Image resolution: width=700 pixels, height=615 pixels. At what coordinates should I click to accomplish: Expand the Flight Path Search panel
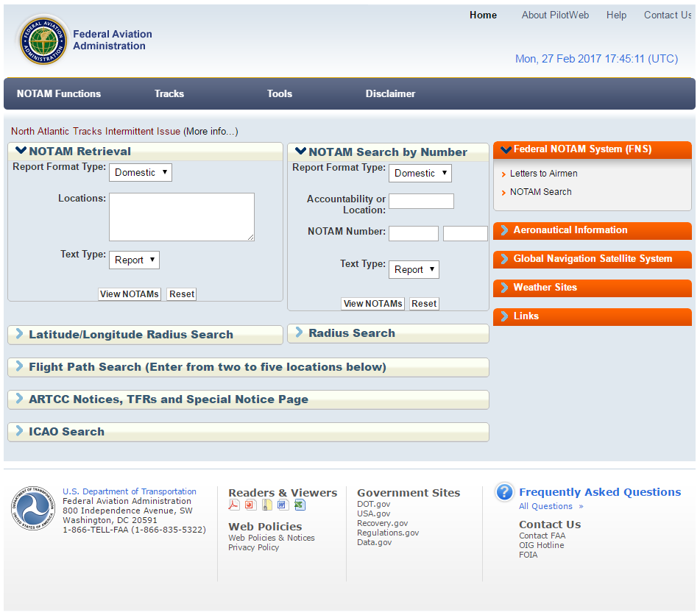(x=248, y=367)
